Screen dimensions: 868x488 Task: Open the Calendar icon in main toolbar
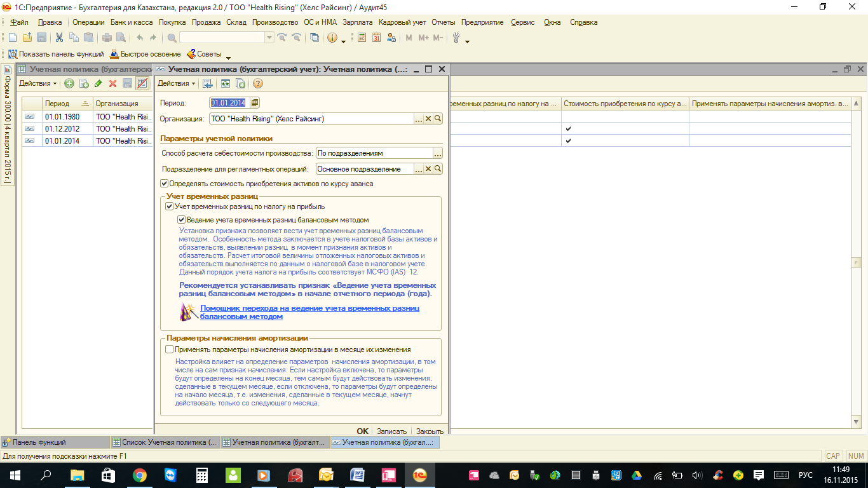[x=376, y=38]
